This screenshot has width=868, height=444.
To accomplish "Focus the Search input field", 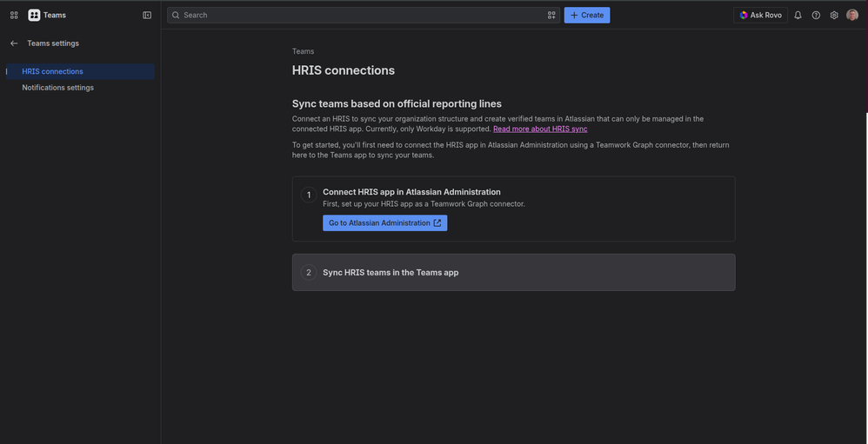I will [364, 16].
